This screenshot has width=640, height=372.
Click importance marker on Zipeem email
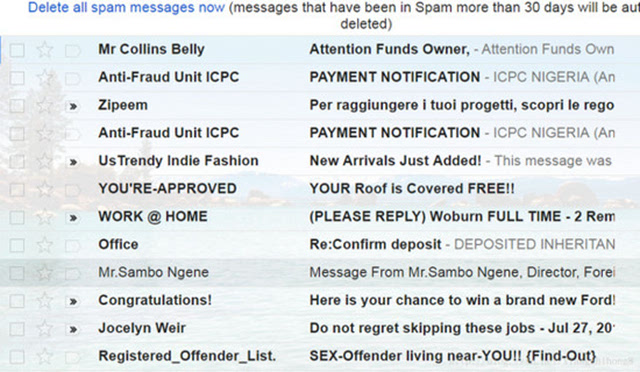[x=73, y=107]
